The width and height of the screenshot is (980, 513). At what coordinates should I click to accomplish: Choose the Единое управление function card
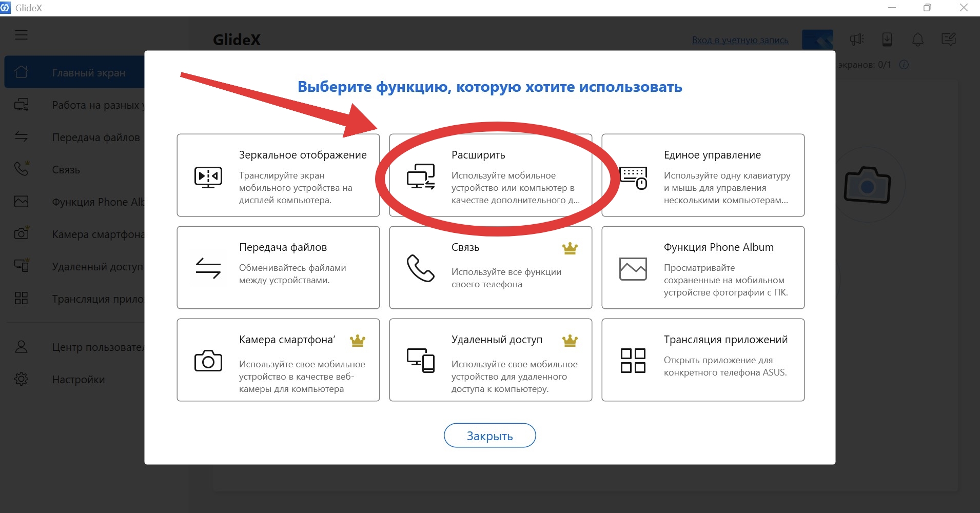(x=703, y=175)
